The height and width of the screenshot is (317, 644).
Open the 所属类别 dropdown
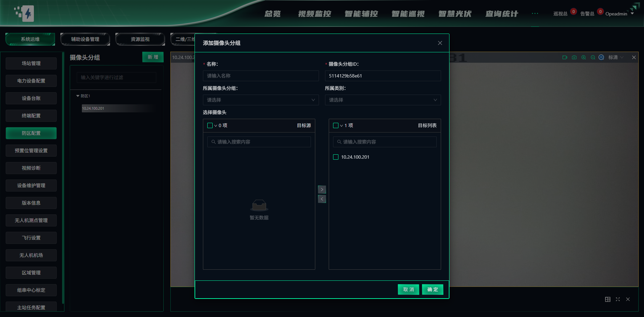383,100
